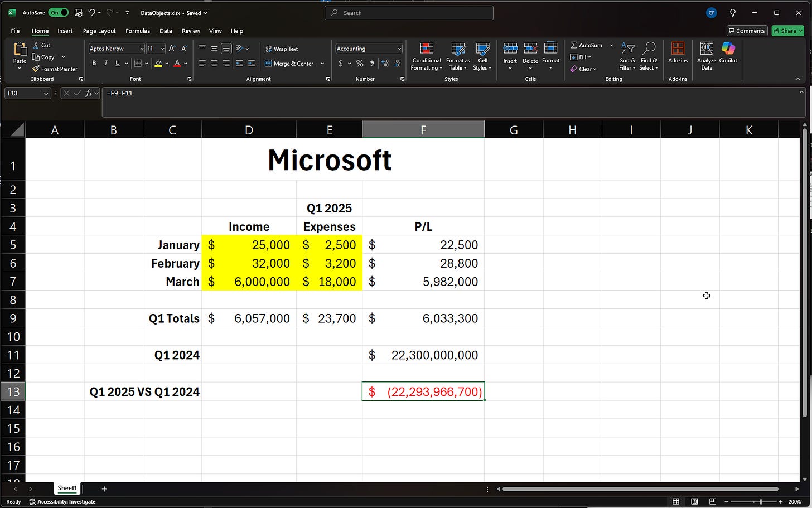Collapse the ribbon chevron
The width and height of the screenshot is (812, 508).
(798, 79)
